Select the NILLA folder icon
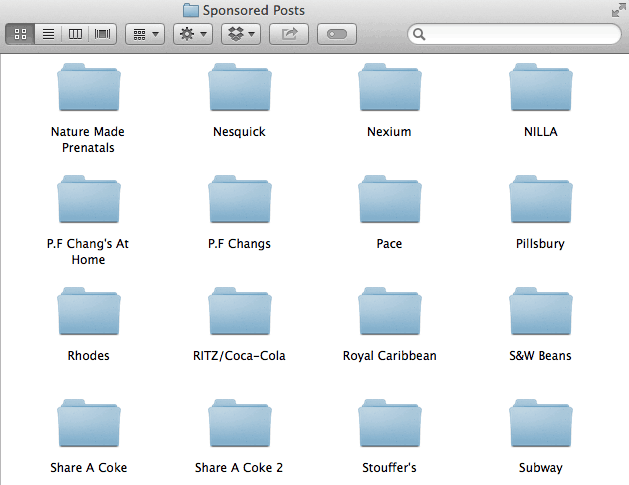 [541, 87]
